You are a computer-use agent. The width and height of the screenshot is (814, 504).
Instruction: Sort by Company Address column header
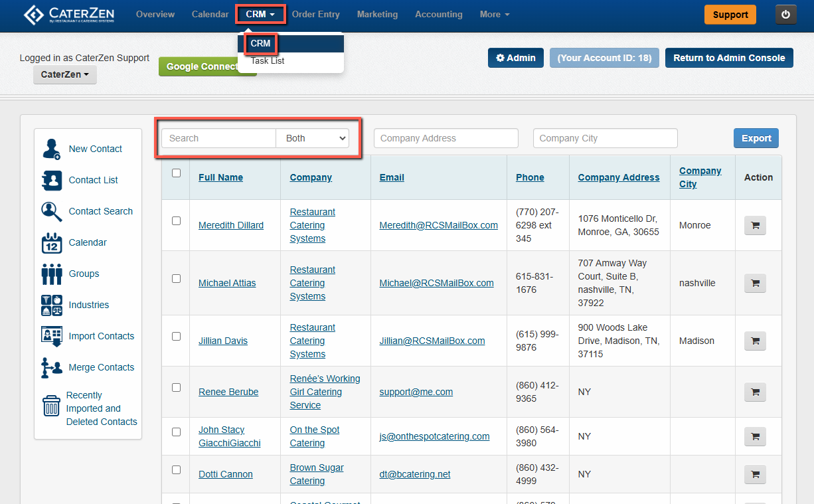(x=619, y=177)
